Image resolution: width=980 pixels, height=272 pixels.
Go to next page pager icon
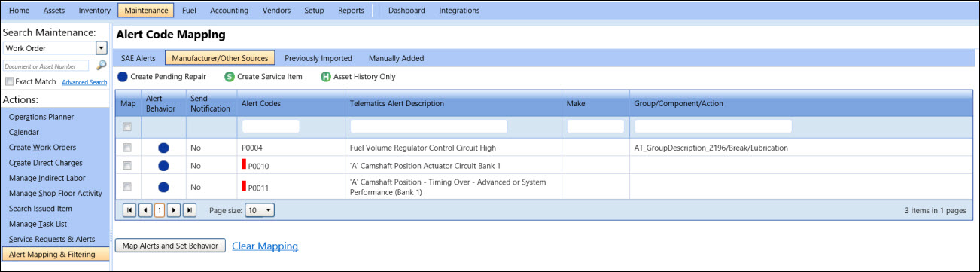[x=174, y=210]
